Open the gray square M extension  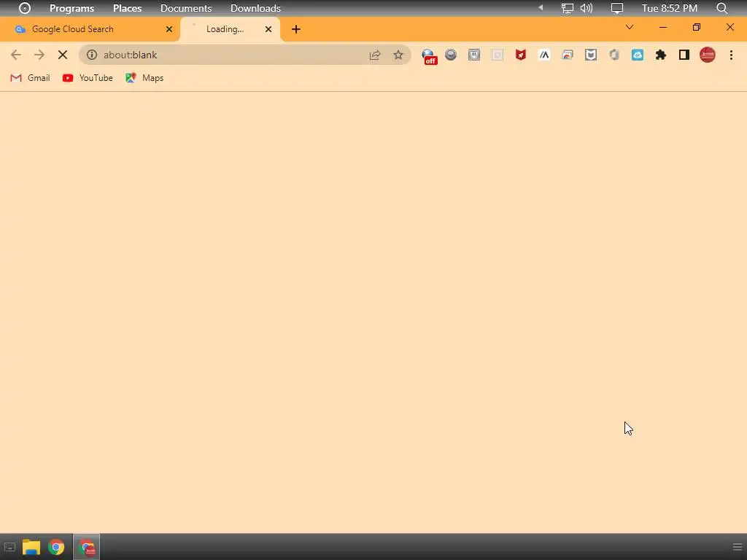474,55
